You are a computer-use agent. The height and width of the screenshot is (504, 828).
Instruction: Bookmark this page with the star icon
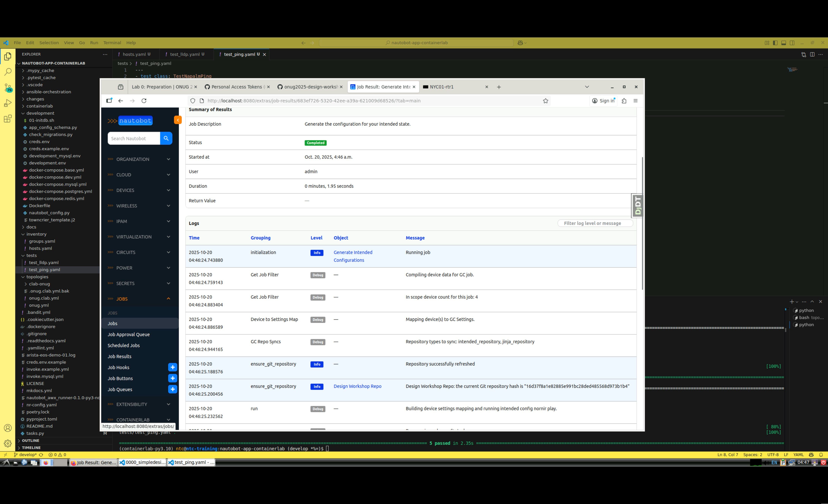pos(545,101)
